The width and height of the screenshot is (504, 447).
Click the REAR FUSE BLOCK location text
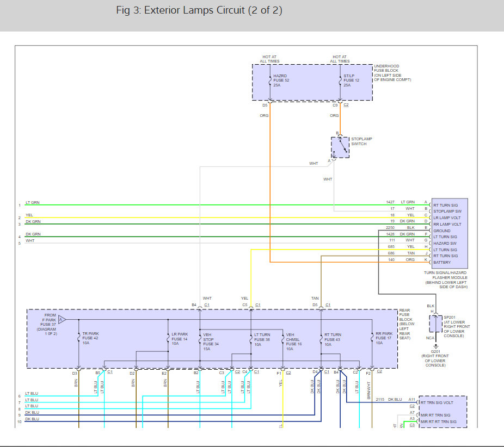click(406, 324)
